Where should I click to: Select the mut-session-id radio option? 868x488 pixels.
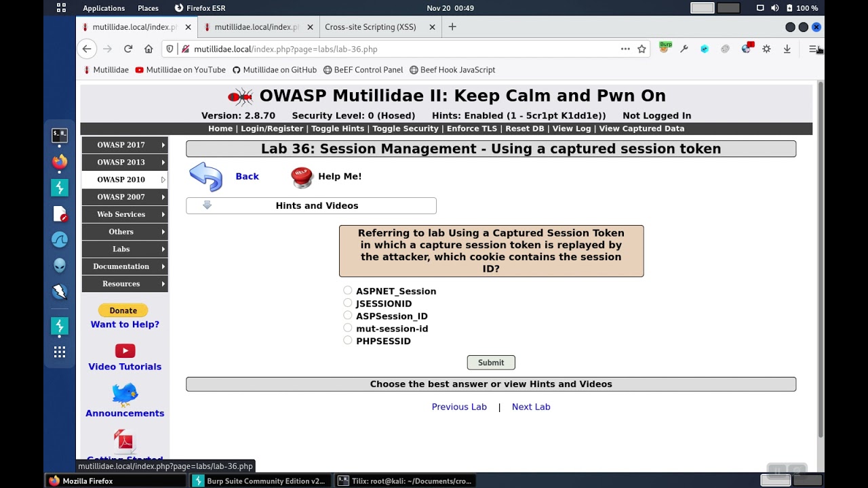[x=348, y=328]
